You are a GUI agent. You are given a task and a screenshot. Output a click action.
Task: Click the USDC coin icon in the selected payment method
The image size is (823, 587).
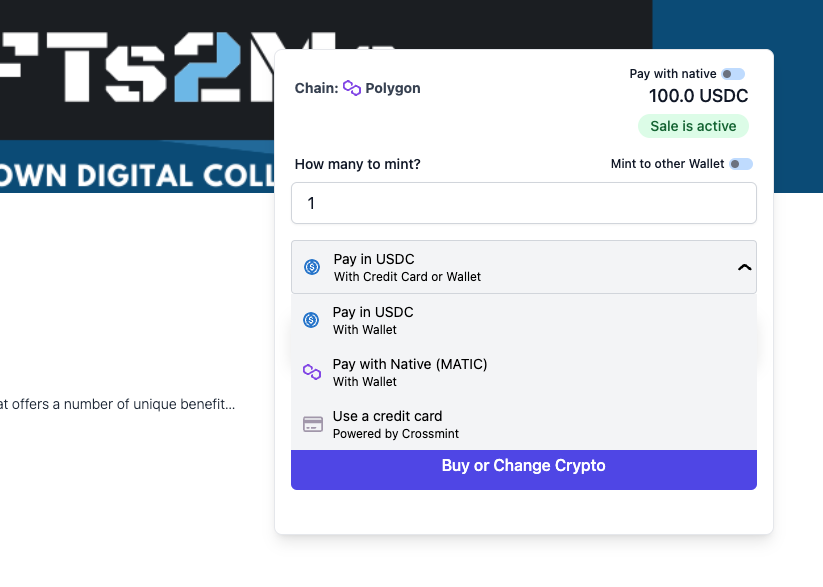pos(312,267)
